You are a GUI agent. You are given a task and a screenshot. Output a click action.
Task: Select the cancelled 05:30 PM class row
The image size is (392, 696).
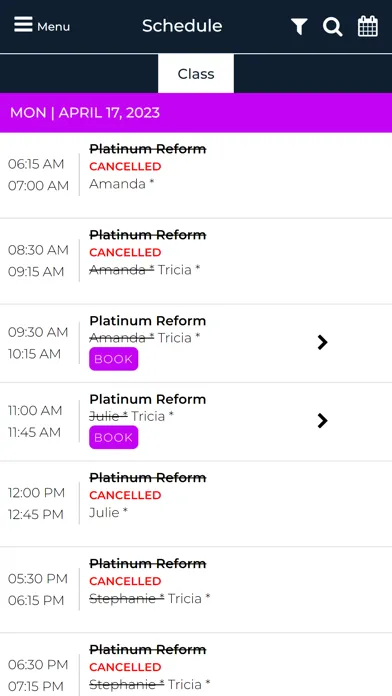click(x=196, y=590)
